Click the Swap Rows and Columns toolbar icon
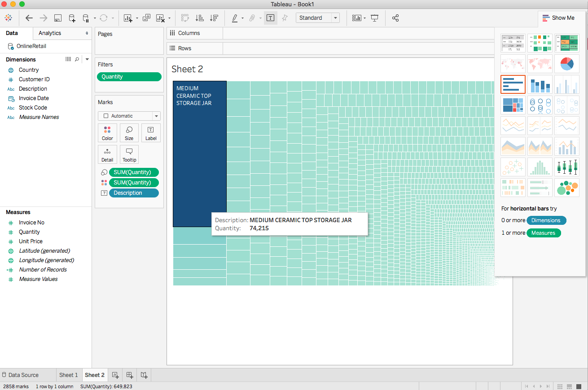Screen dimensions: 588x390 185,18
